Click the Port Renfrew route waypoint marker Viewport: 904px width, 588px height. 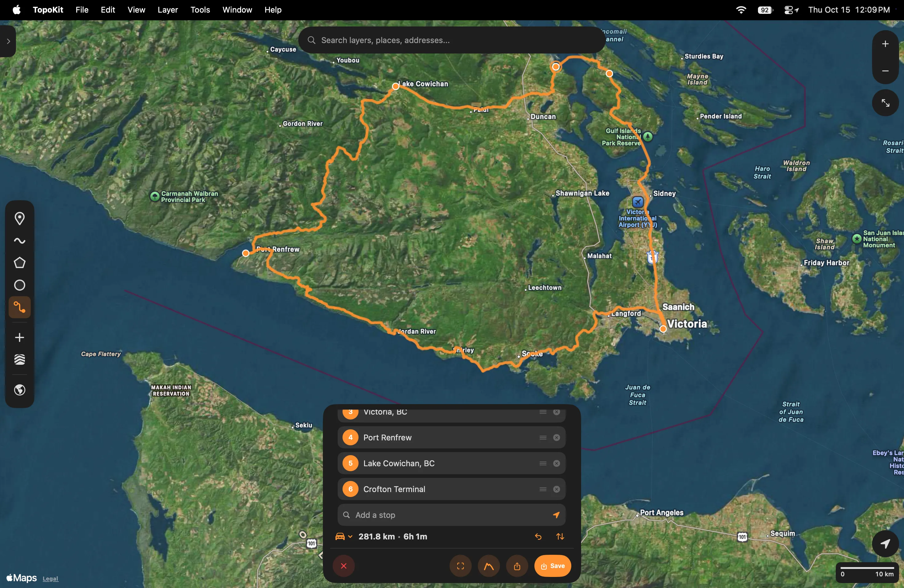pyautogui.click(x=246, y=253)
